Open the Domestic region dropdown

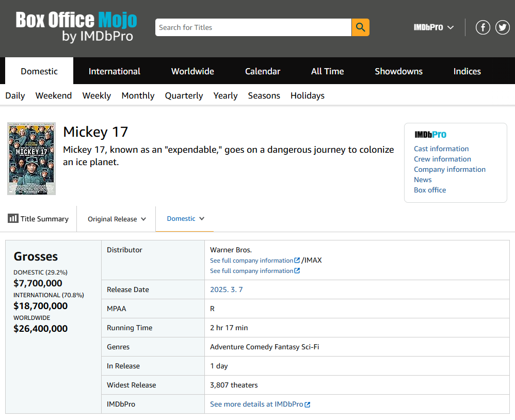pyautogui.click(x=186, y=219)
